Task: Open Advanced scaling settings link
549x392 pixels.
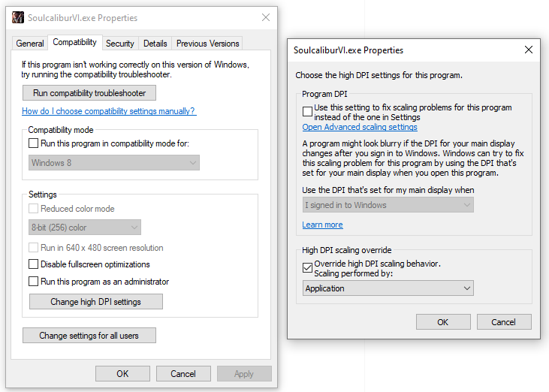Action: 360,128
